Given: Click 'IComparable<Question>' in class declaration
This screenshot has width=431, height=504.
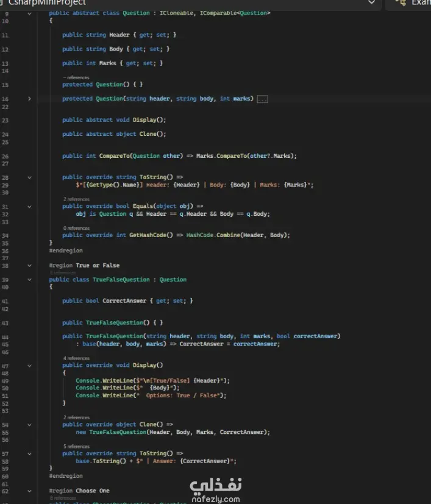Looking at the screenshot, I should click(x=235, y=13).
